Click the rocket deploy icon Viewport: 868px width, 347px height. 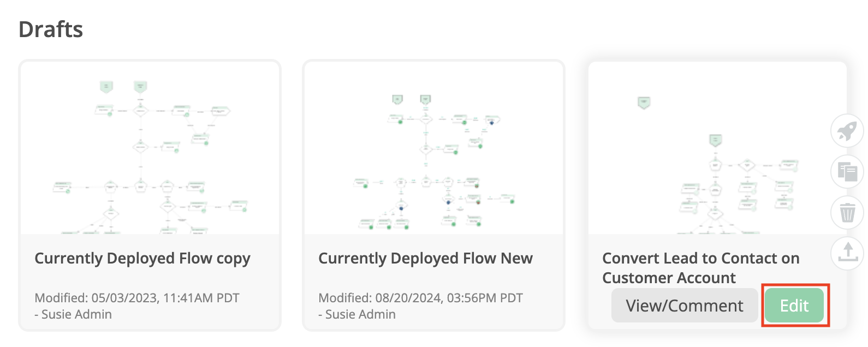tap(847, 131)
